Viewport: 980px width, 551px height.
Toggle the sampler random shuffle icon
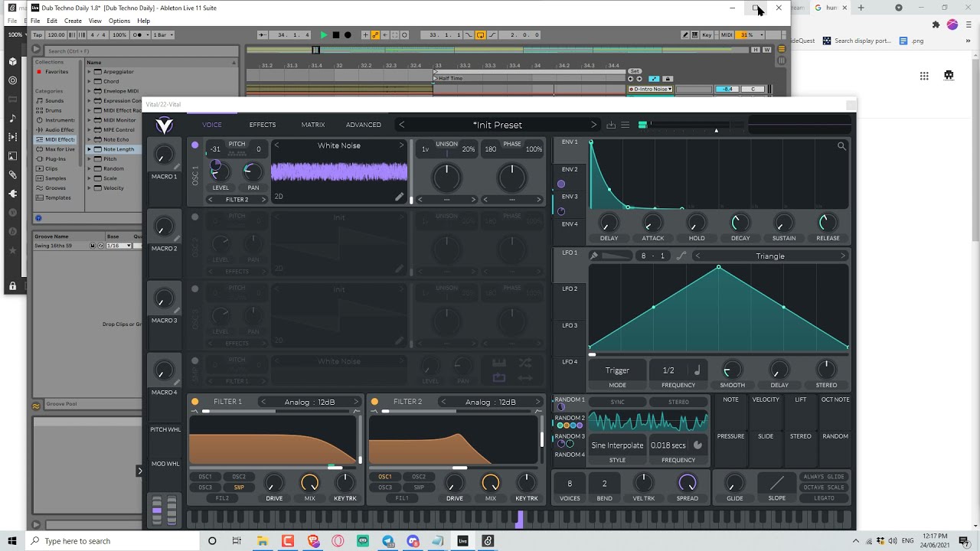[525, 363]
